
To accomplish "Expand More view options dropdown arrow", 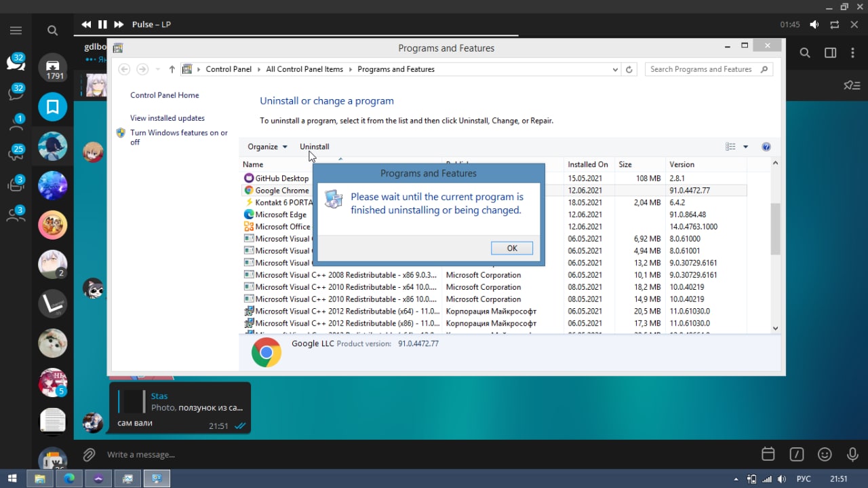I will (745, 147).
